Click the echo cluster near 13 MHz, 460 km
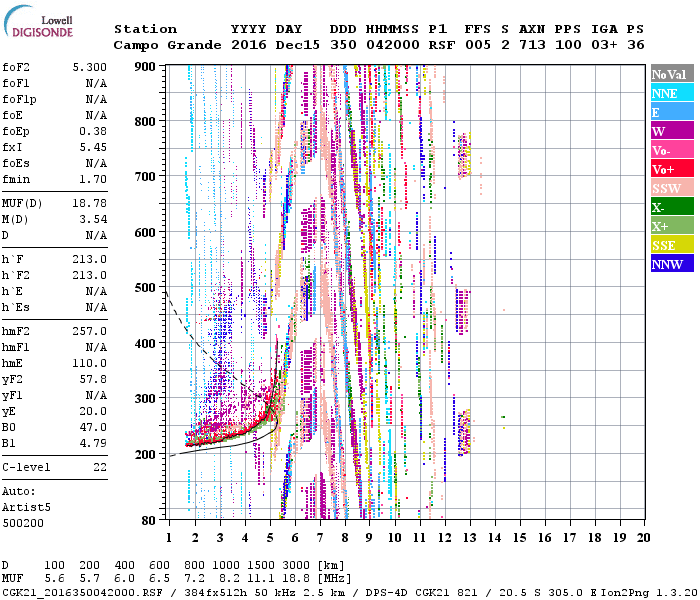Image resolution: width=700 pixels, height=600 pixels. click(462, 312)
